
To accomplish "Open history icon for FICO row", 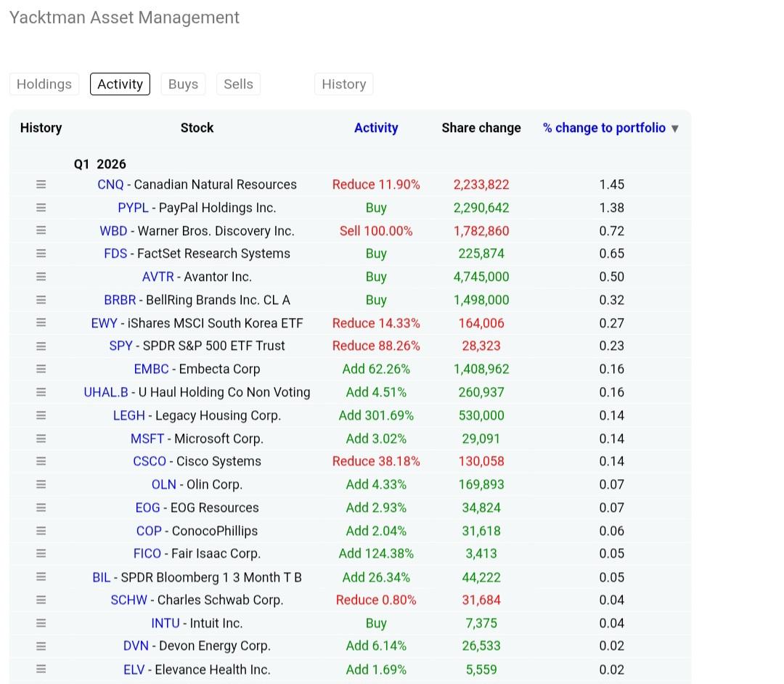I will (x=41, y=553).
